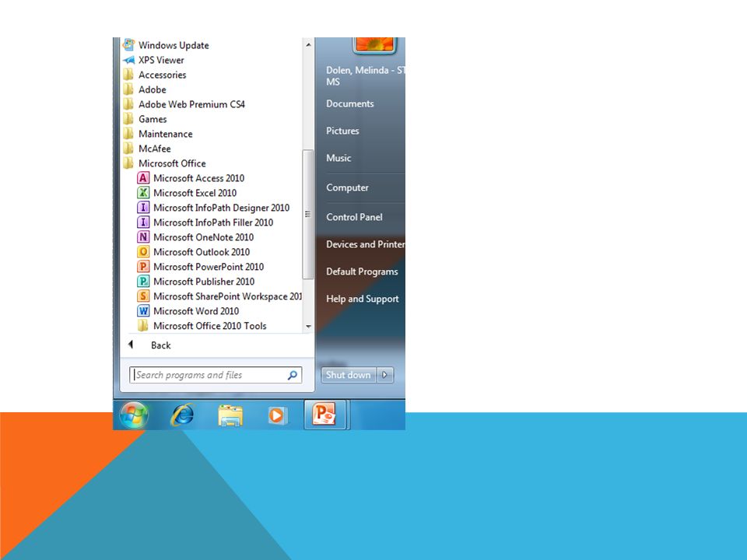747x560 pixels.
Task: Open Internet Explorer from the taskbar
Action: (182, 415)
